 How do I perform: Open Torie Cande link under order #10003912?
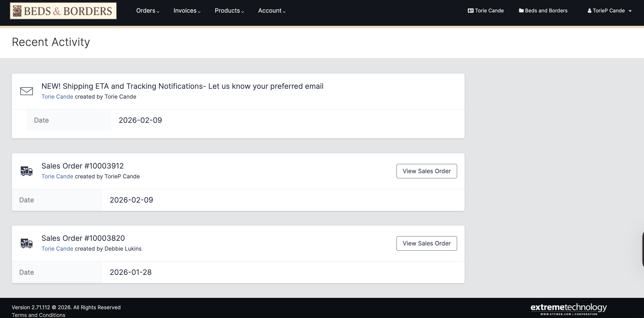tap(57, 176)
